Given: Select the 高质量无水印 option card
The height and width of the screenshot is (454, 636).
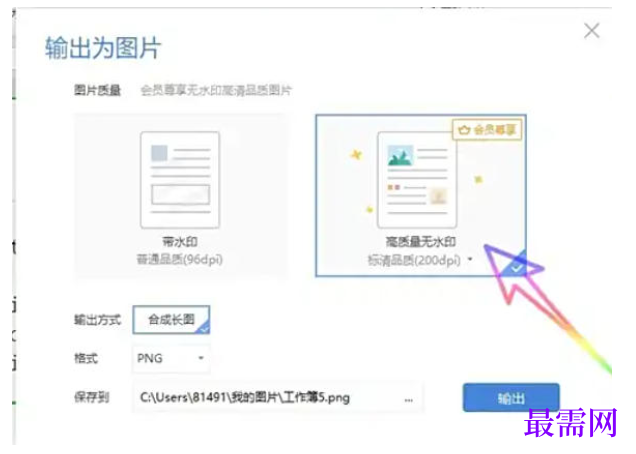Looking at the screenshot, I should tap(421, 196).
